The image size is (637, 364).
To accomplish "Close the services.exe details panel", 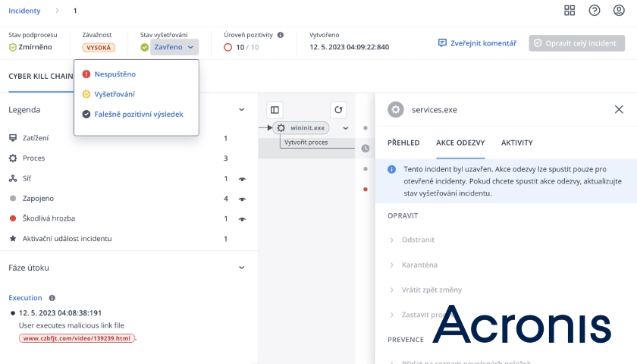I will [x=619, y=109].
